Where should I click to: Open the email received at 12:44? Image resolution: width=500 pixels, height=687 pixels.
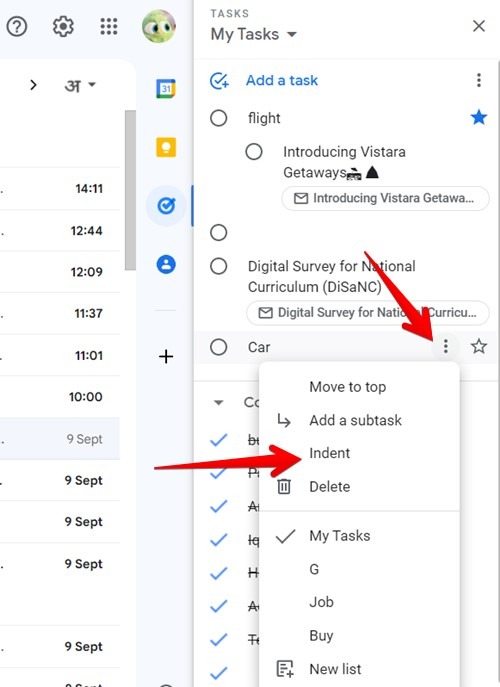tap(60, 230)
